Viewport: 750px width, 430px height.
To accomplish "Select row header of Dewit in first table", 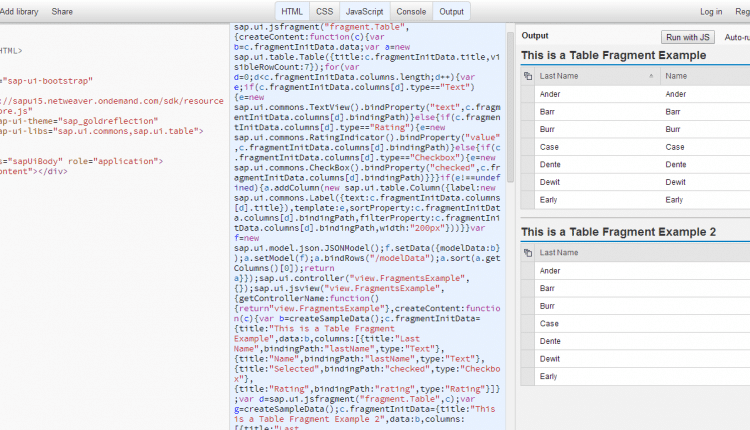I will (528, 182).
